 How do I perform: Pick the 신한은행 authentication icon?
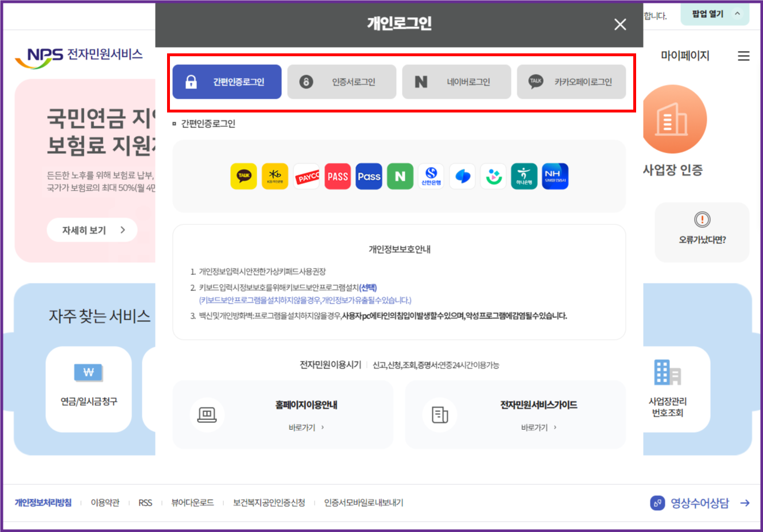pyautogui.click(x=431, y=176)
